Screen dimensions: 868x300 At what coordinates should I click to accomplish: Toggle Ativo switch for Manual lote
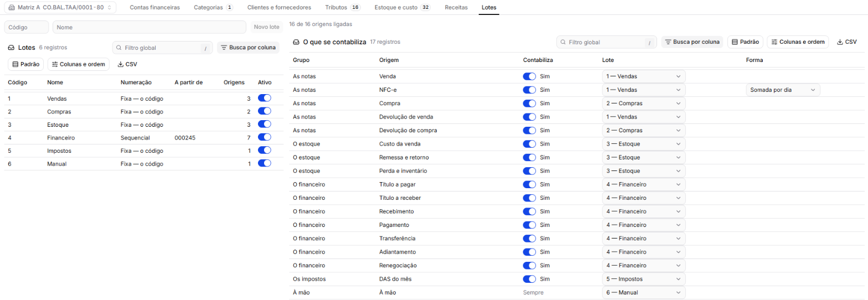coord(264,163)
